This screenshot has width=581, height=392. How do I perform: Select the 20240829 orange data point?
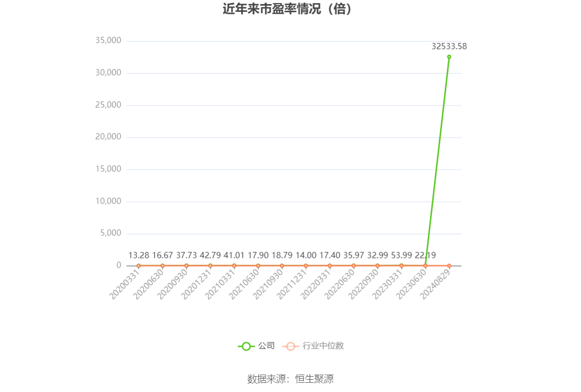(x=449, y=266)
